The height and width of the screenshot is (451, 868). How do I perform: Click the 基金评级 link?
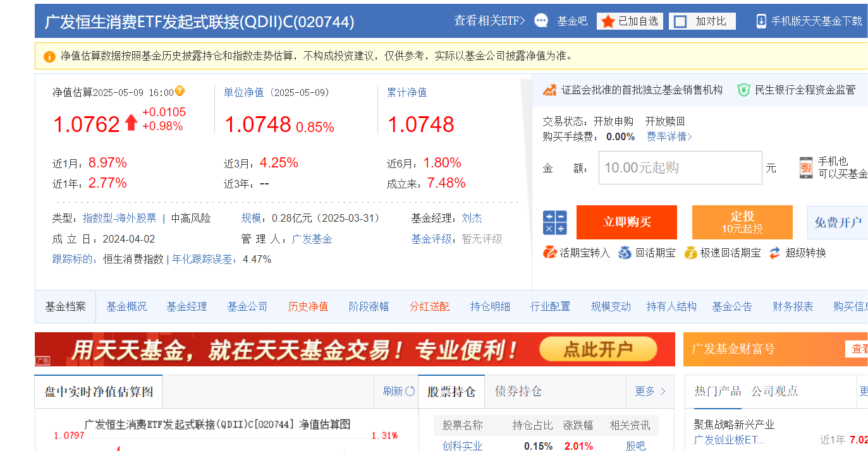(431, 239)
